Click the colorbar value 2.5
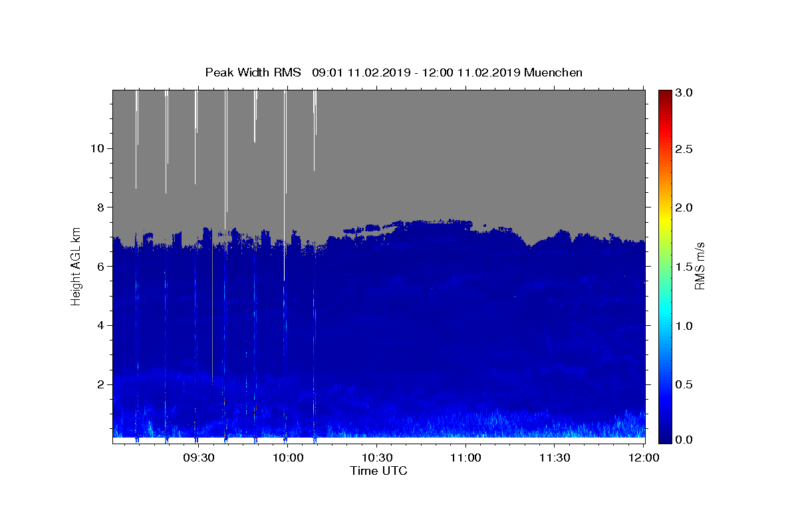 pos(685,149)
